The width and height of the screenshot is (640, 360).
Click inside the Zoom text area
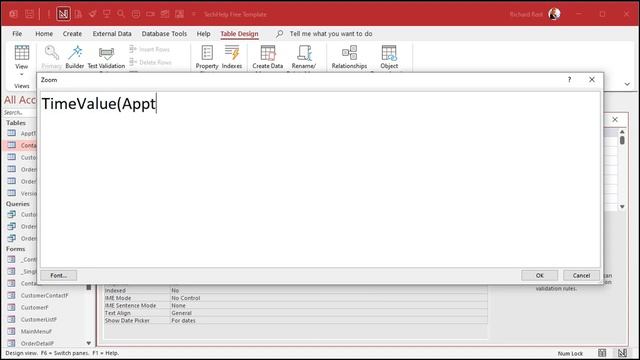[x=320, y=180]
